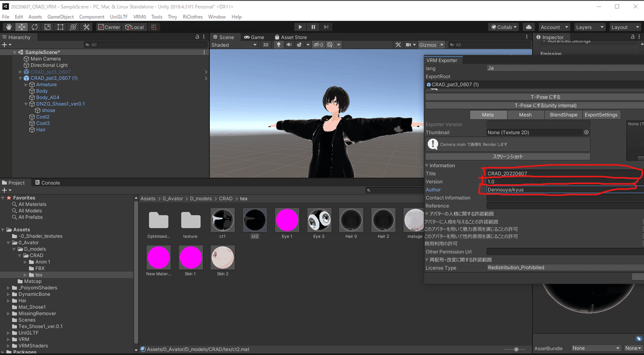The image size is (644, 355).
Task: Open License Type dropdown
Action: point(565,267)
